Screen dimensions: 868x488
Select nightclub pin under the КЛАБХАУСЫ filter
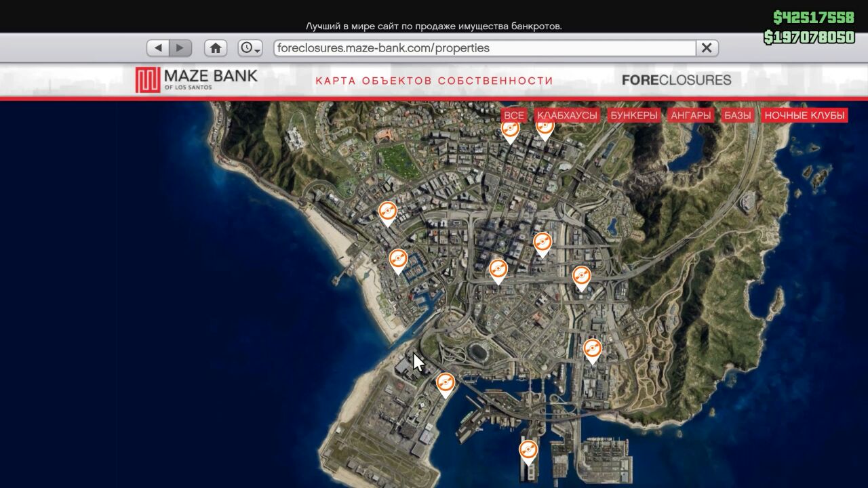click(545, 130)
